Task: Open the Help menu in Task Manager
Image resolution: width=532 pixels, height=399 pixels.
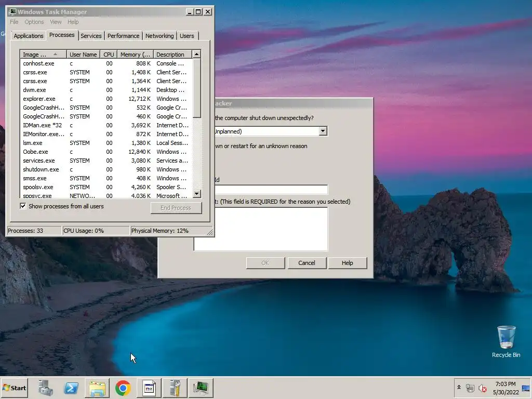Action: (73, 22)
